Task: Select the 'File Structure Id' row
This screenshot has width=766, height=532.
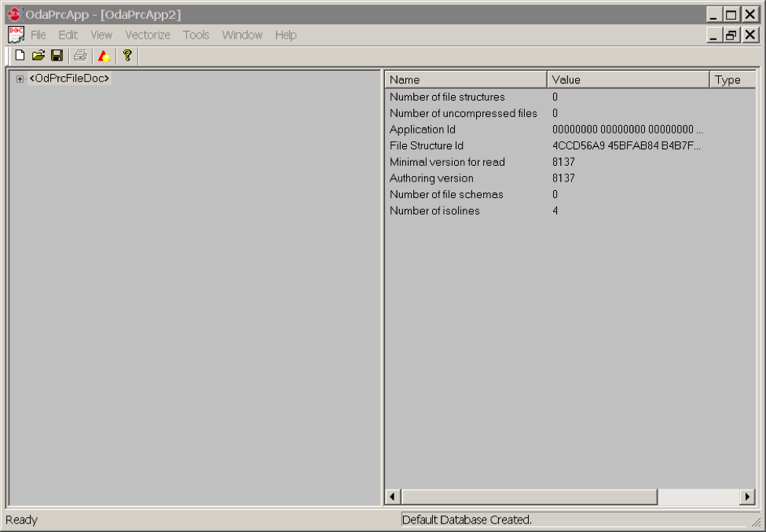Action: pyautogui.click(x=570, y=145)
